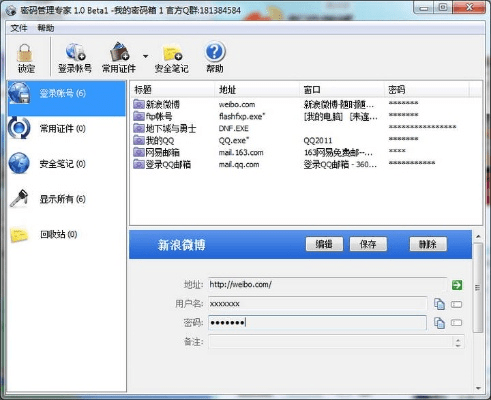Click the weibo.com address cell
Viewport: 491px width, 400px height.
tap(237, 104)
